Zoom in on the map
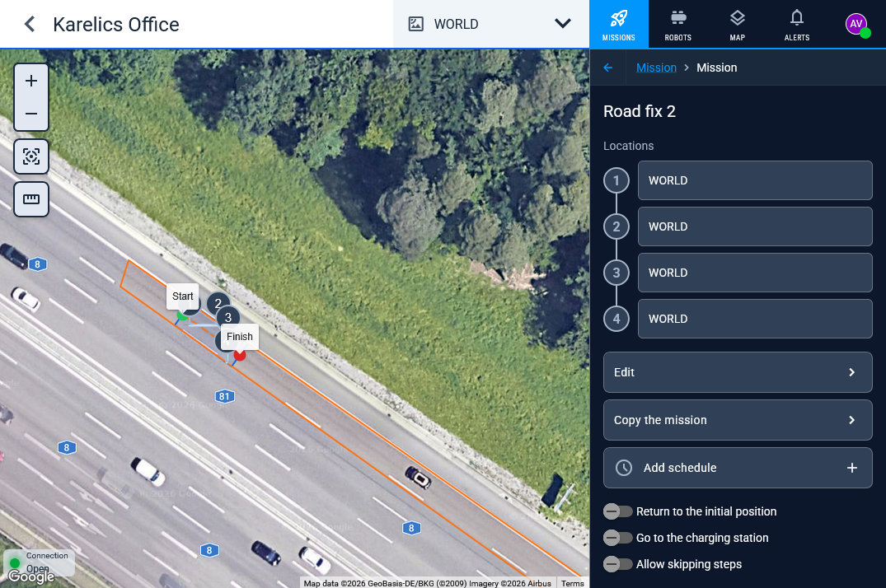Viewport: 886px width, 588px height. pyautogui.click(x=31, y=81)
